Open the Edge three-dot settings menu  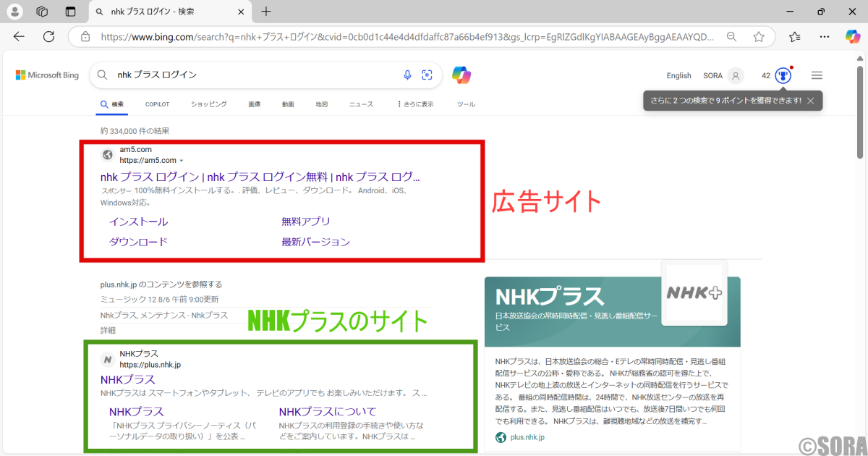pos(824,36)
